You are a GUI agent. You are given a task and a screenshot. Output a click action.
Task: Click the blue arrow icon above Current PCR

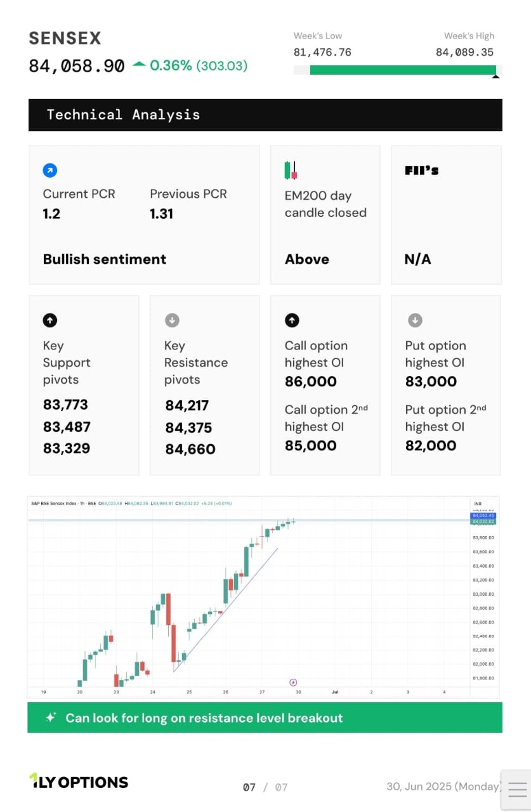(x=50, y=170)
